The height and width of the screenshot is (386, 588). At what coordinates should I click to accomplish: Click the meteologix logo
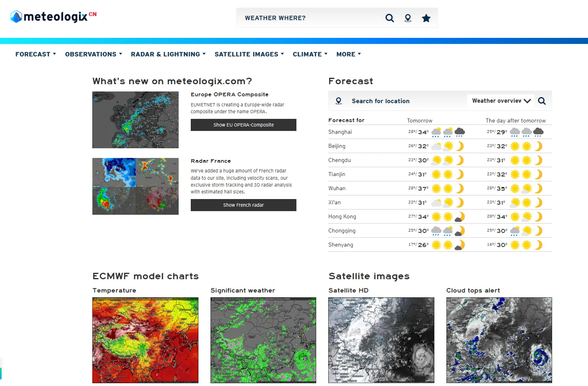tap(53, 17)
